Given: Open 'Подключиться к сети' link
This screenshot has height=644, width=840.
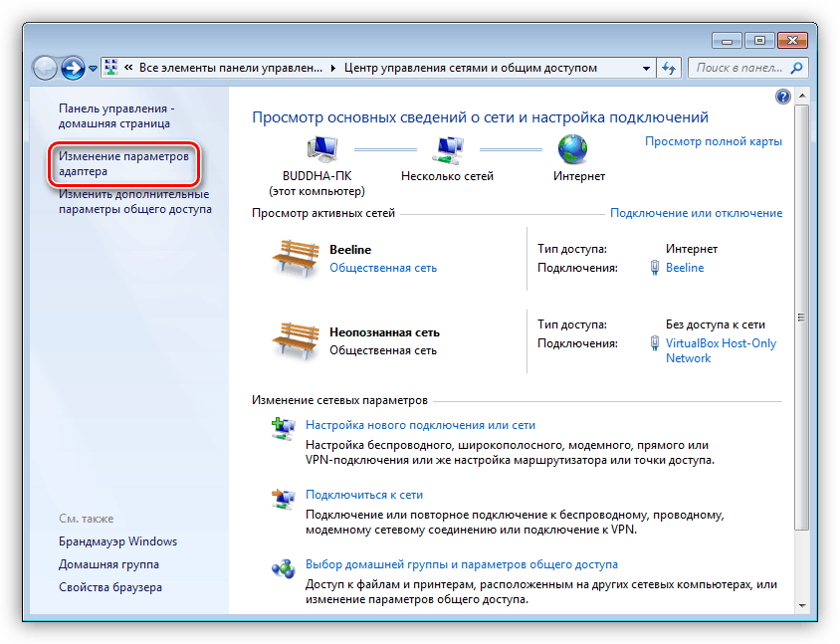Looking at the screenshot, I should [x=364, y=495].
